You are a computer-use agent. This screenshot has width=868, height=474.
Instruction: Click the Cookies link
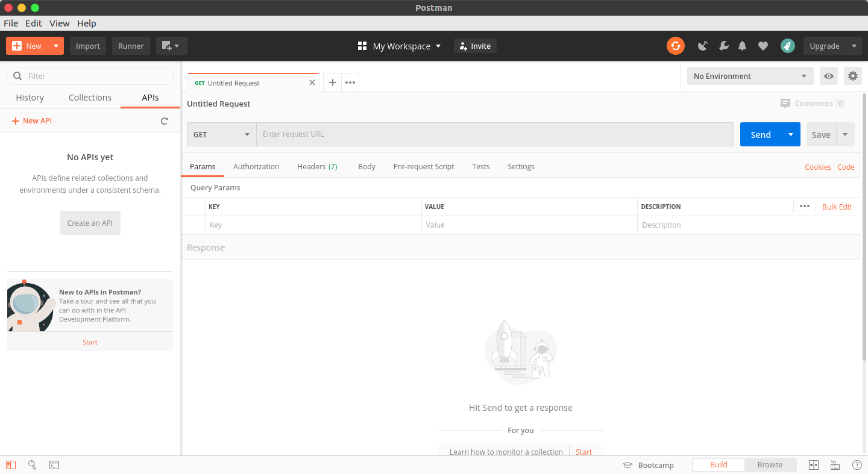click(x=818, y=167)
